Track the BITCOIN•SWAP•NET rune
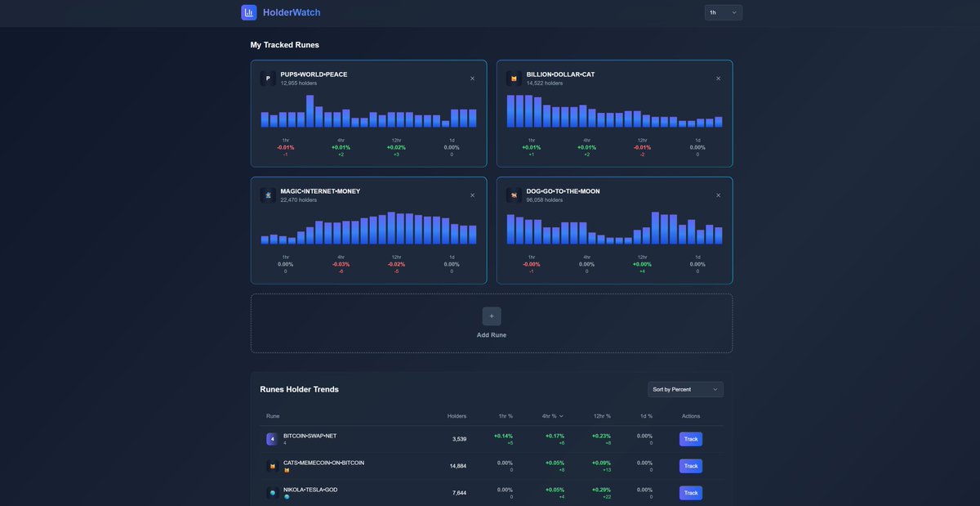 [691, 439]
